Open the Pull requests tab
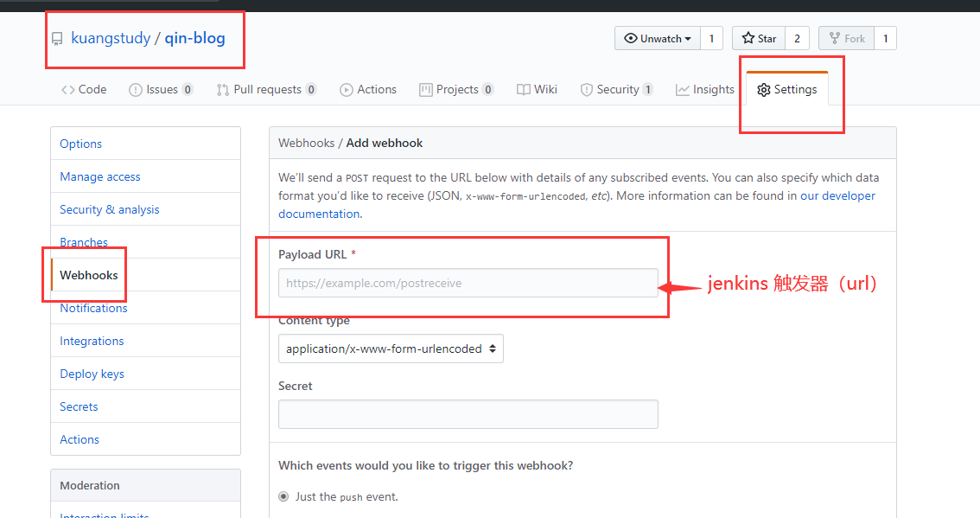980x518 pixels. click(x=266, y=89)
